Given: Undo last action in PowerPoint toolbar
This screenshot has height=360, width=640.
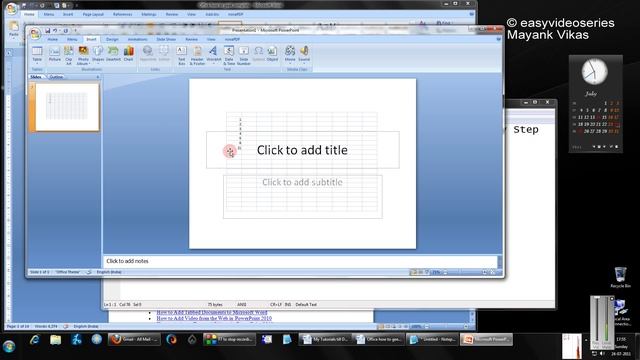Looking at the screenshot, I should pos(55,30).
